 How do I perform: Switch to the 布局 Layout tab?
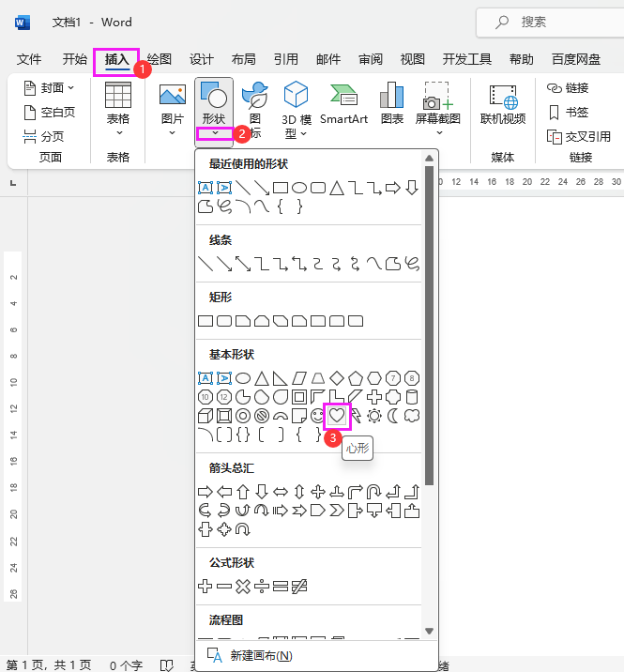[x=243, y=59]
